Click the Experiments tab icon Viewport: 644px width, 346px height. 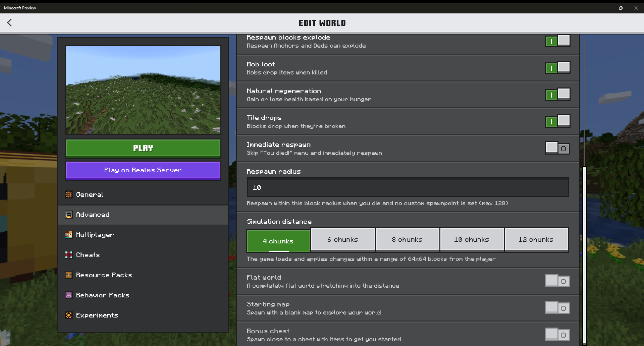tap(69, 315)
